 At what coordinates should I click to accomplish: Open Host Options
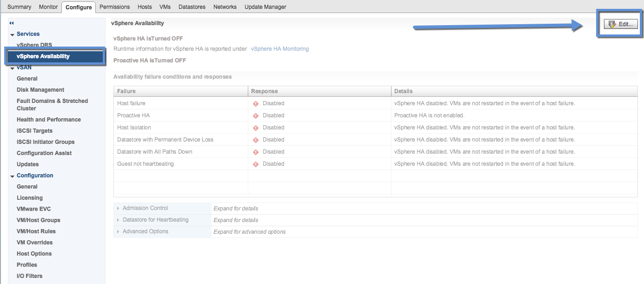pyautogui.click(x=34, y=254)
